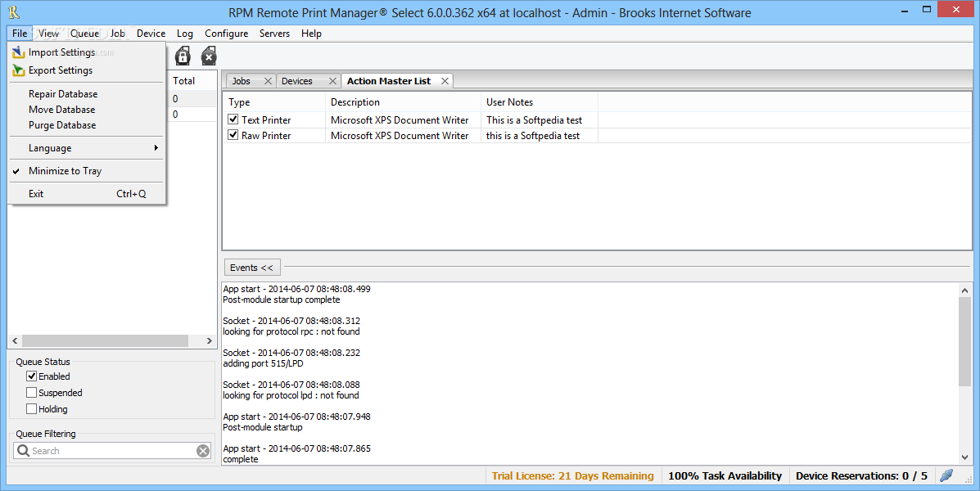Open the View menu
980x491 pixels.
click(48, 34)
